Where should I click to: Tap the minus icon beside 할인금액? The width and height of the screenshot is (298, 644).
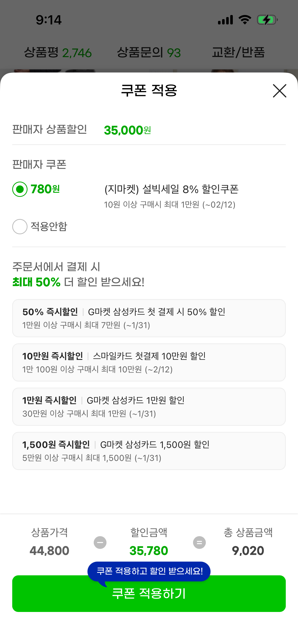click(x=100, y=543)
